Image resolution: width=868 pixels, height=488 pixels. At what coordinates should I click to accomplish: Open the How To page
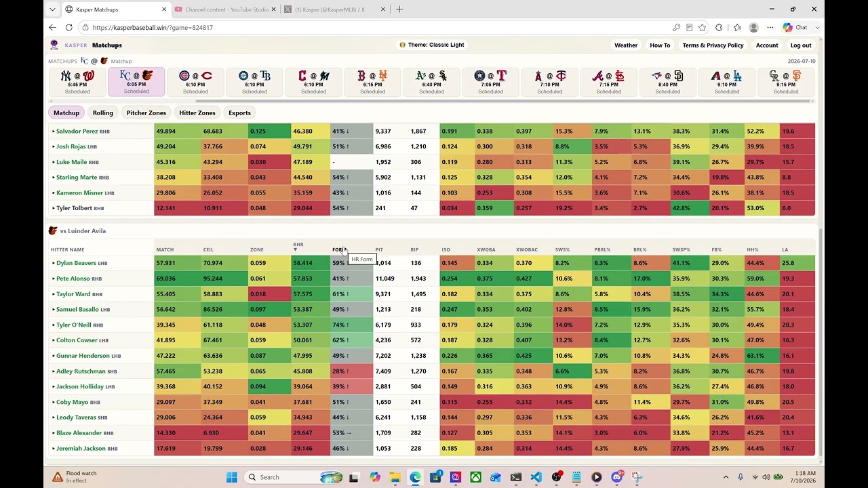coord(660,45)
